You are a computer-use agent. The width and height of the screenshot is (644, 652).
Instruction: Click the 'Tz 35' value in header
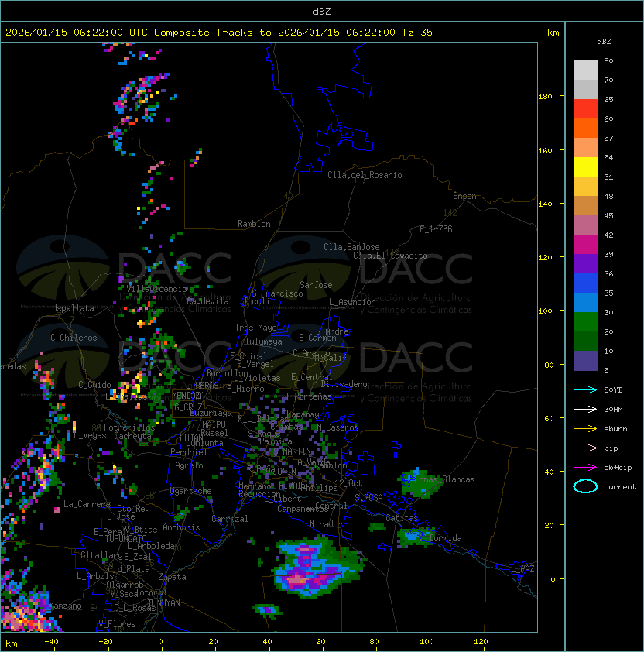417,33
